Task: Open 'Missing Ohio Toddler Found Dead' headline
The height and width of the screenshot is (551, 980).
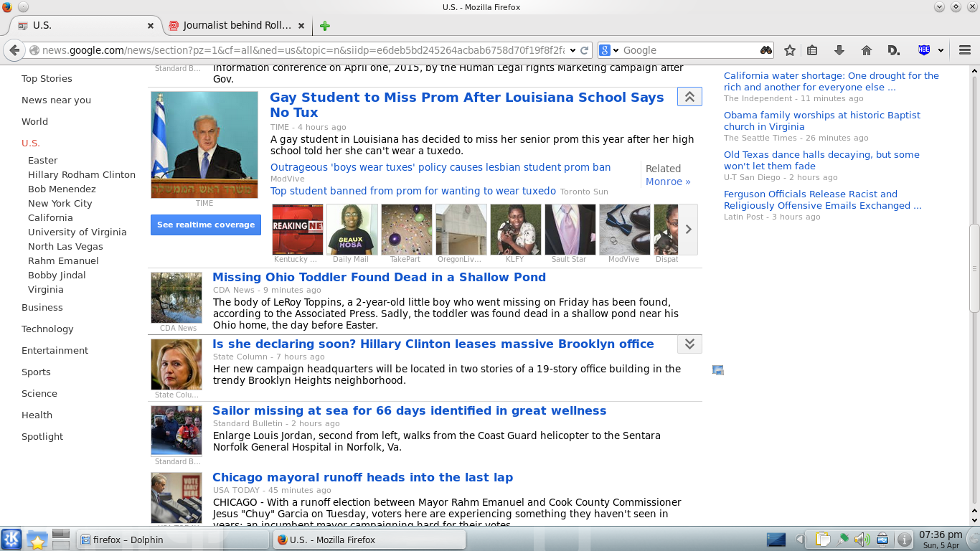Action: point(379,277)
